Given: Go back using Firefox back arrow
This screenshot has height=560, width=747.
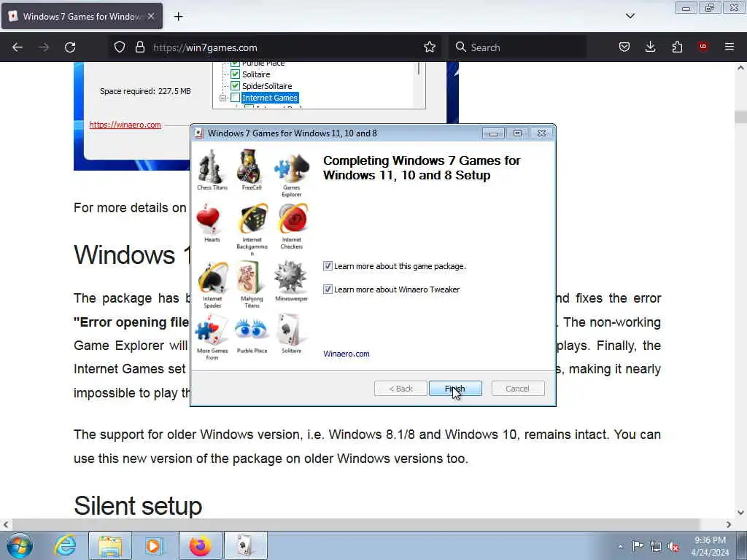Looking at the screenshot, I should 18,47.
